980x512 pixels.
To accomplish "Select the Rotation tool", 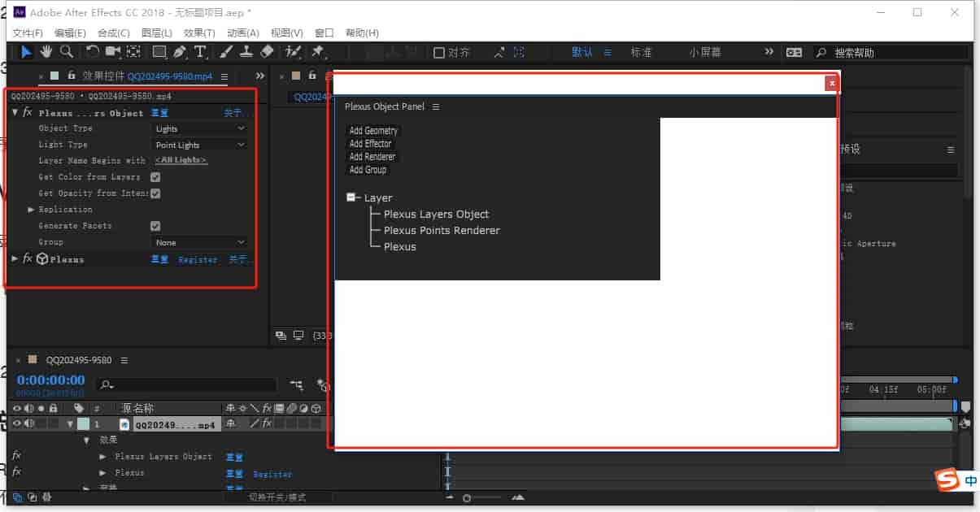I will 93,52.
